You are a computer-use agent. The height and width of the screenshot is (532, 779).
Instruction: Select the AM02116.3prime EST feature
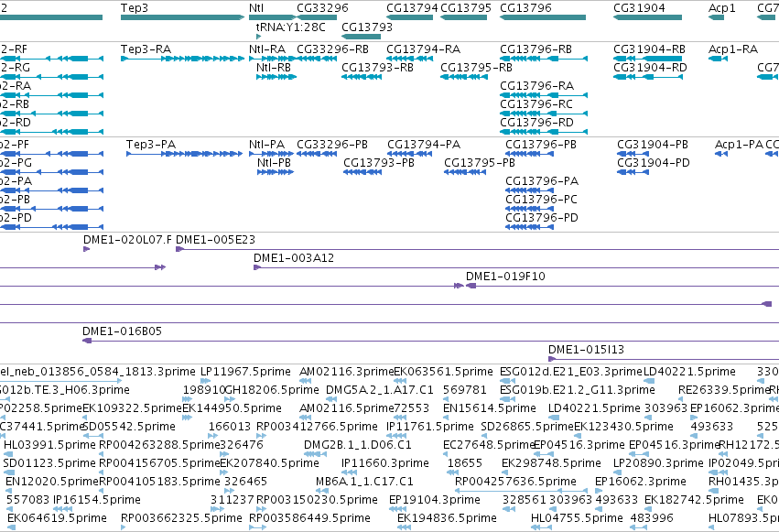pos(305,381)
